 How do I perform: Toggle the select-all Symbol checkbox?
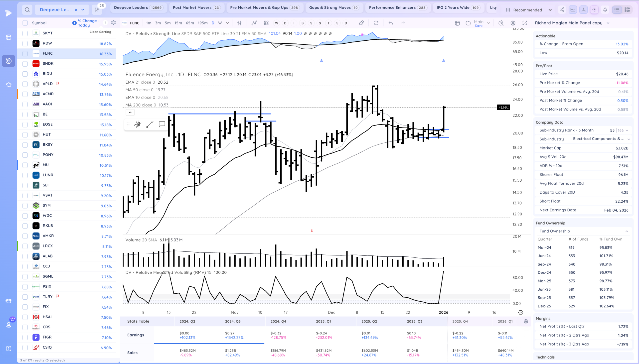pyautogui.click(x=25, y=23)
